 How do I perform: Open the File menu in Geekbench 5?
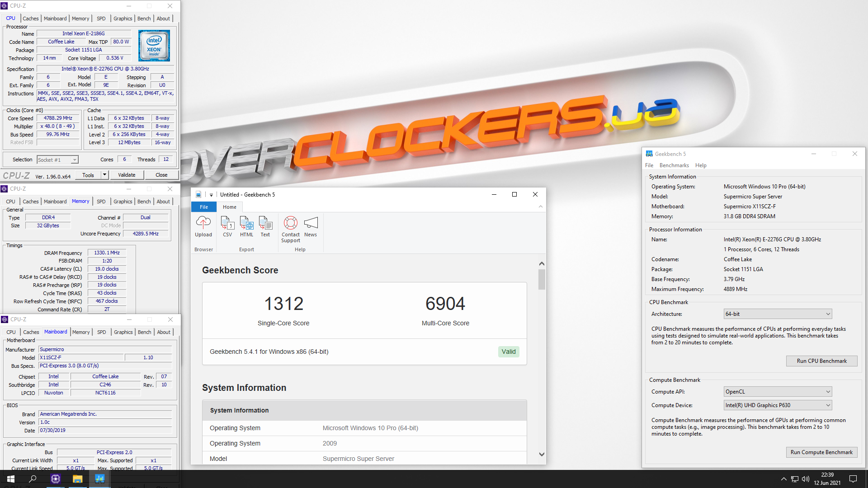point(649,165)
